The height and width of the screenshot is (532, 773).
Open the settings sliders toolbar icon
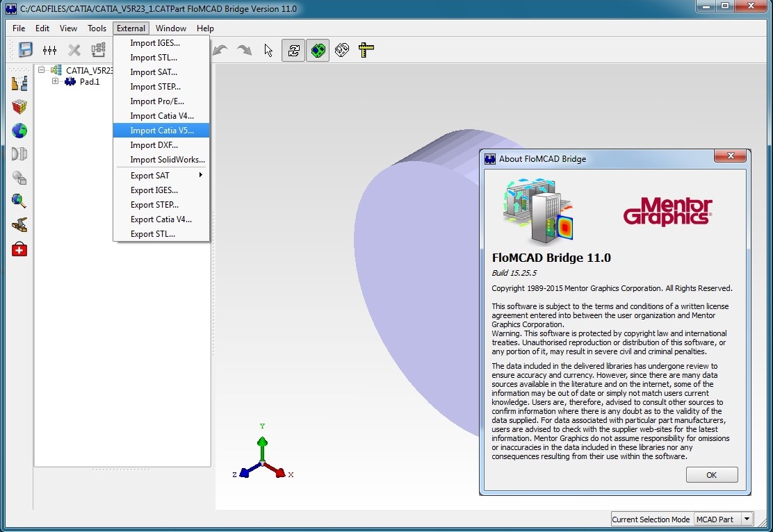(49, 50)
